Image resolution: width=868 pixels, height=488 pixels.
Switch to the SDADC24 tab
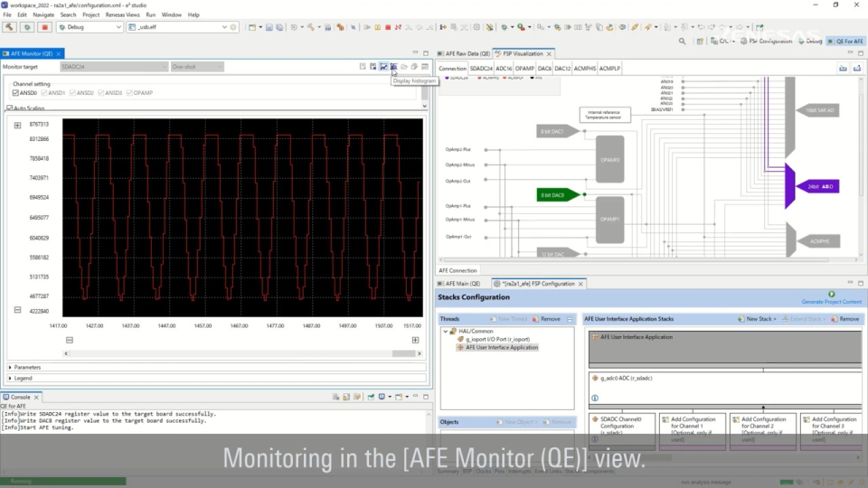point(481,69)
